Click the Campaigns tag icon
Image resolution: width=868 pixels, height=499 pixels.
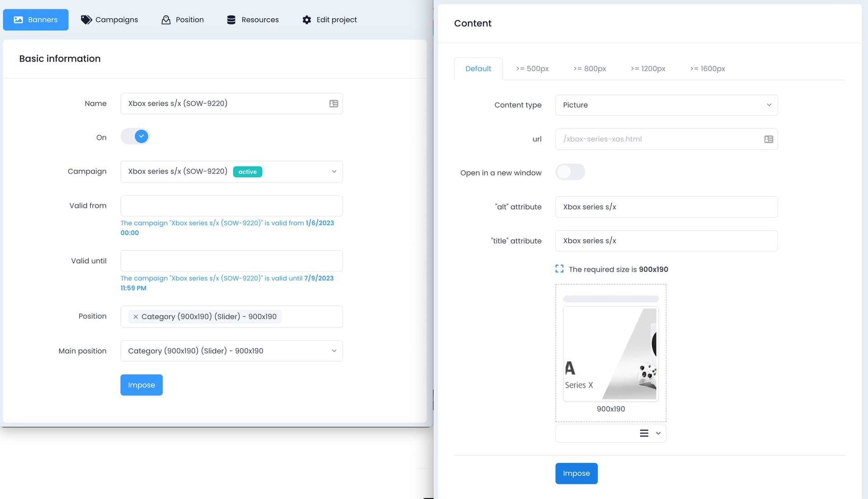(x=86, y=19)
